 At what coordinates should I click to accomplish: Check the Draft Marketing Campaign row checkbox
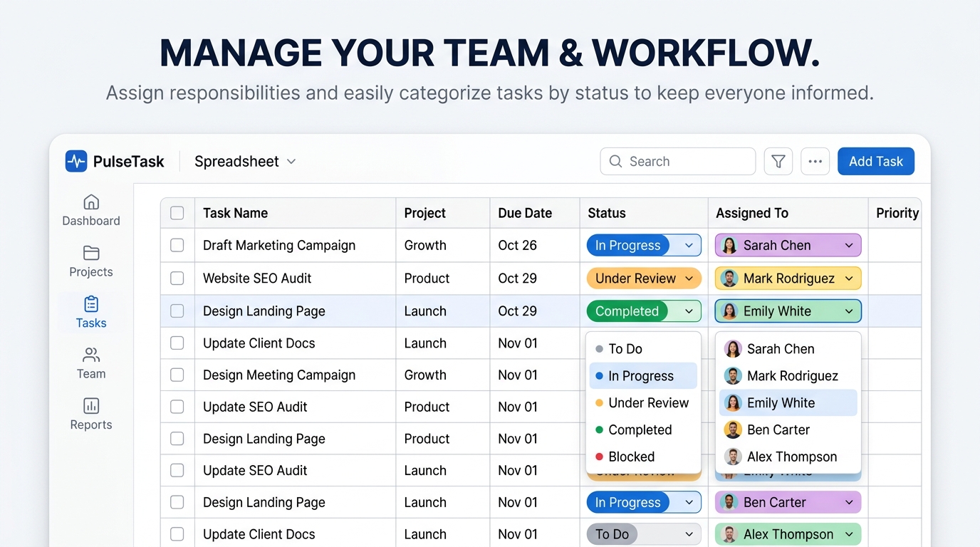point(177,246)
